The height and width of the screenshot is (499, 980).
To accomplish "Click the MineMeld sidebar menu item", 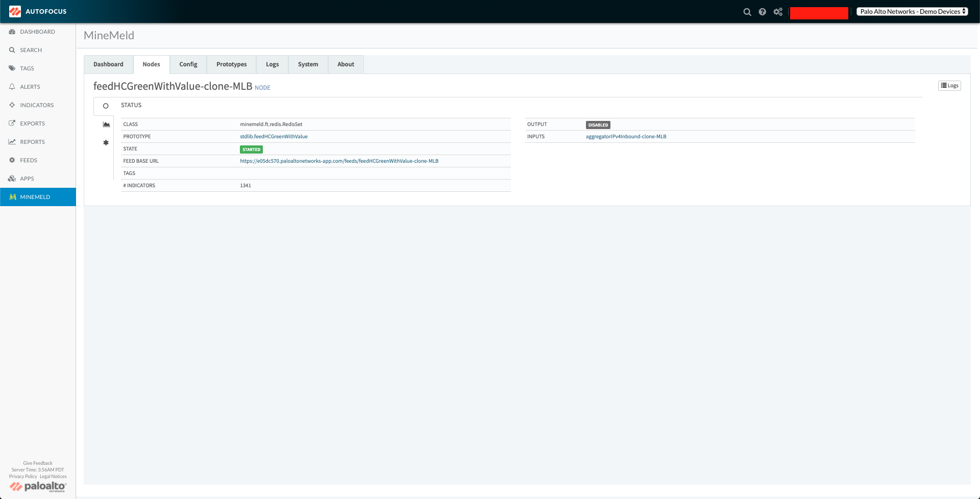I will 35,197.
